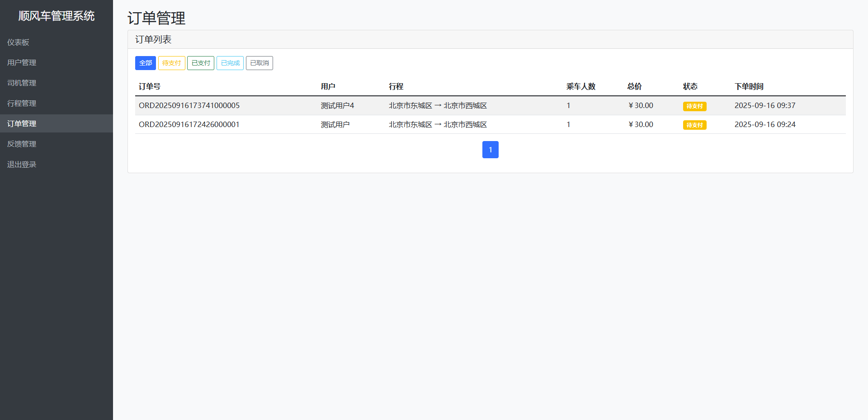Screen dimensions: 868x420
Task: Navigate to 行程管理 section
Action: click(22, 103)
